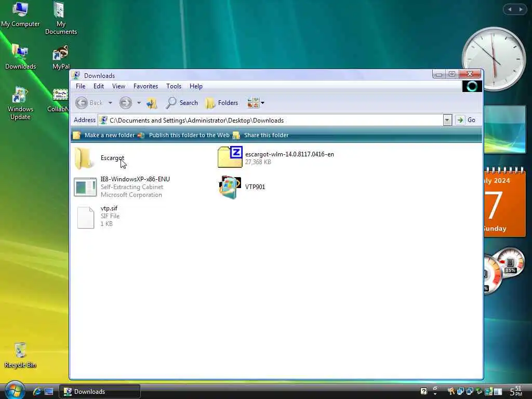Select the vtp.sif file icon

click(x=85, y=217)
